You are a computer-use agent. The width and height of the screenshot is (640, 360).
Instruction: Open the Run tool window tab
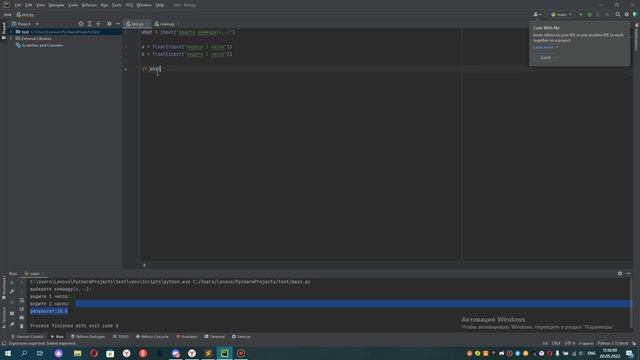[x=57, y=337]
